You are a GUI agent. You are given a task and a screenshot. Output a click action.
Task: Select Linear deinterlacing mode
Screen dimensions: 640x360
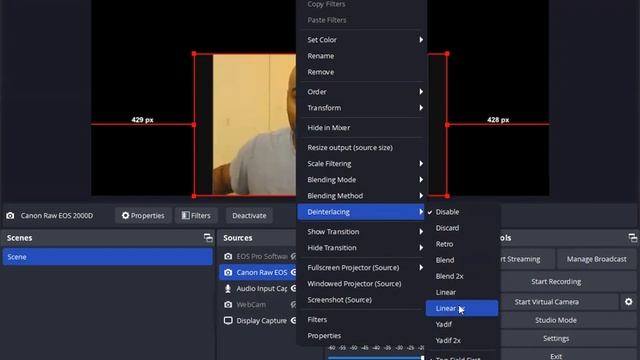click(462, 292)
